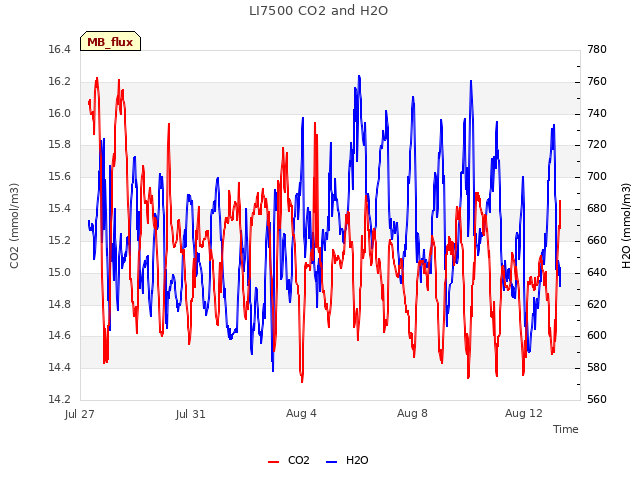Click the '15.6' left axis tick label
This screenshot has height=480, width=640.
pos(59,176)
